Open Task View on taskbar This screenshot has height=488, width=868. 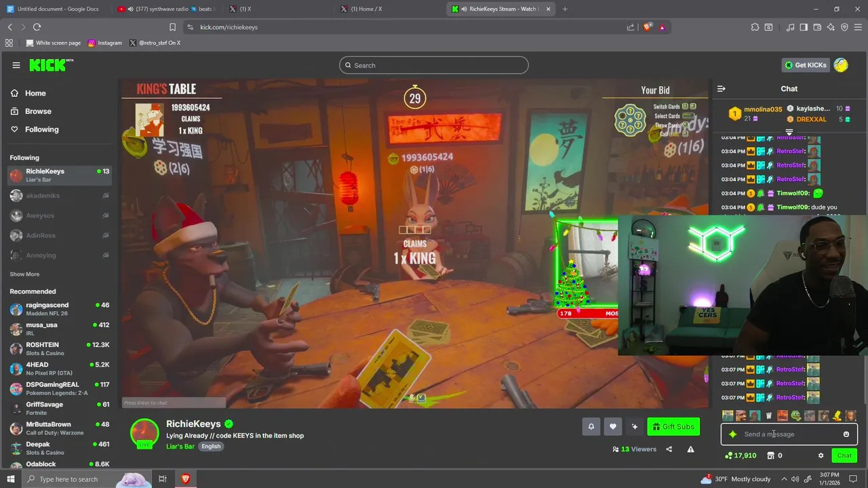[x=163, y=479]
